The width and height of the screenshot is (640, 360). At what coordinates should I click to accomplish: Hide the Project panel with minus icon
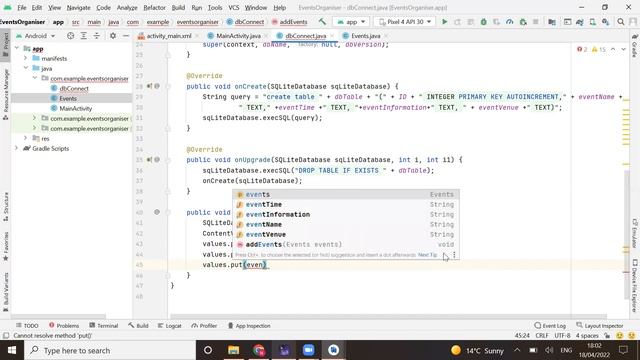point(126,36)
